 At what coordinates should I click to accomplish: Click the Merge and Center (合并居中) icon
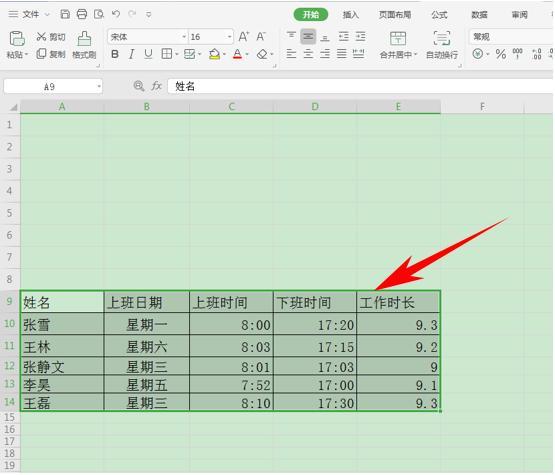point(398,38)
